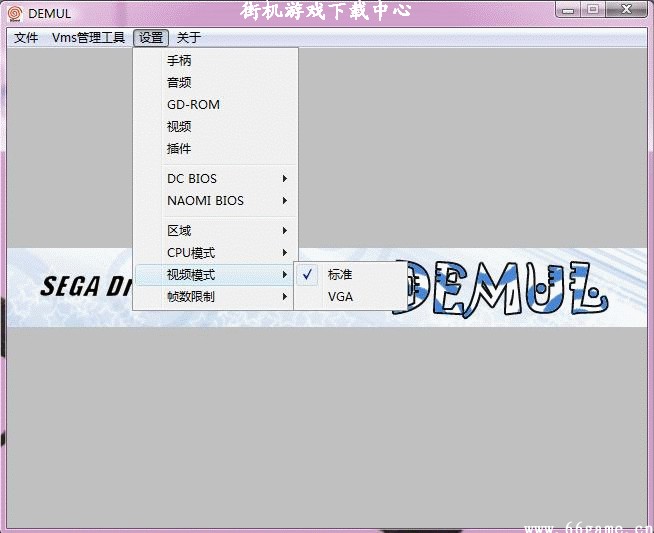The image size is (654, 533).
Task: Open the 文件 menu
Action: click(x=26, y=38)
